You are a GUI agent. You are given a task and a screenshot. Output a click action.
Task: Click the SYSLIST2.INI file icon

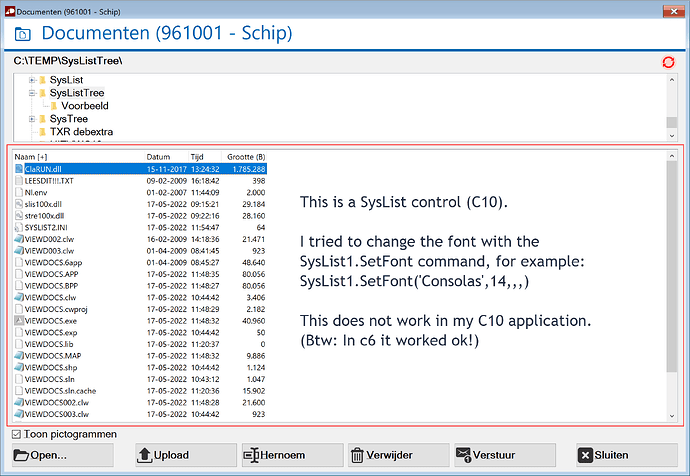[x=19, y=227]
